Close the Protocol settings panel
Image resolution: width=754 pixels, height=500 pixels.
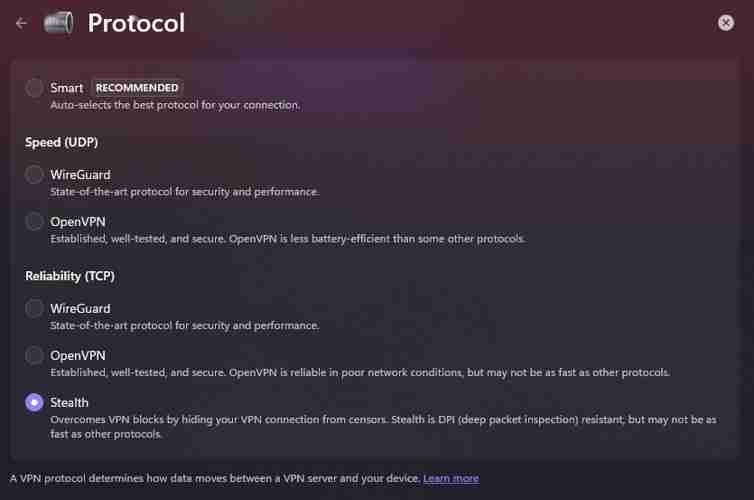[x=726, y=23]
